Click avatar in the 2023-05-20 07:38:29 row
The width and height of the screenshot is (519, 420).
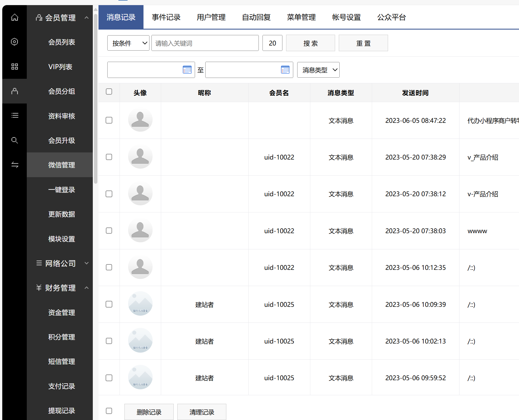point(140,156)
